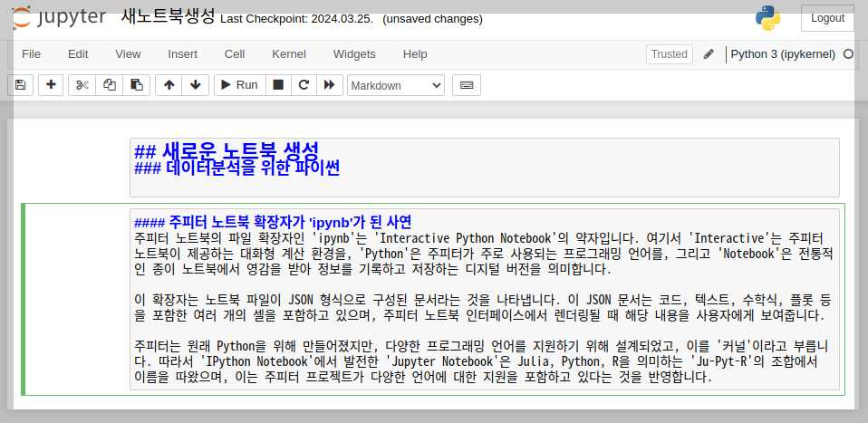Viewport: 868px width, 423px height.
Task: Open the Kernel menu
Action: point(289,54)
